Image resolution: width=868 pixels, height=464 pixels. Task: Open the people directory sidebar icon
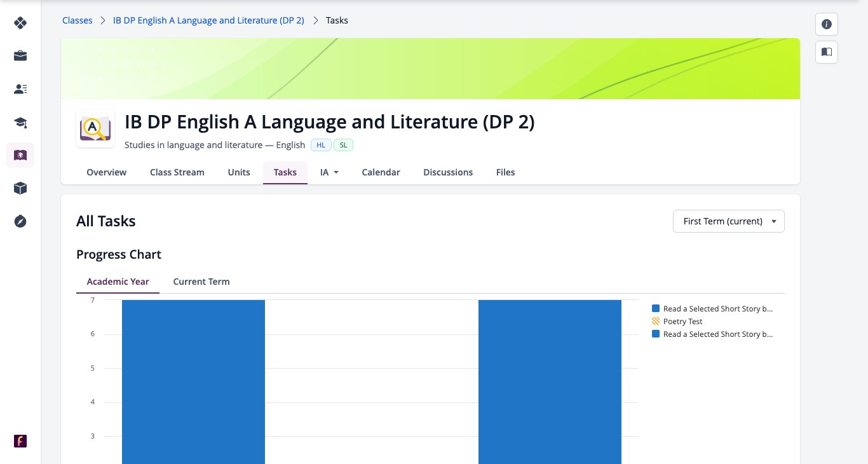click(20, 89)
